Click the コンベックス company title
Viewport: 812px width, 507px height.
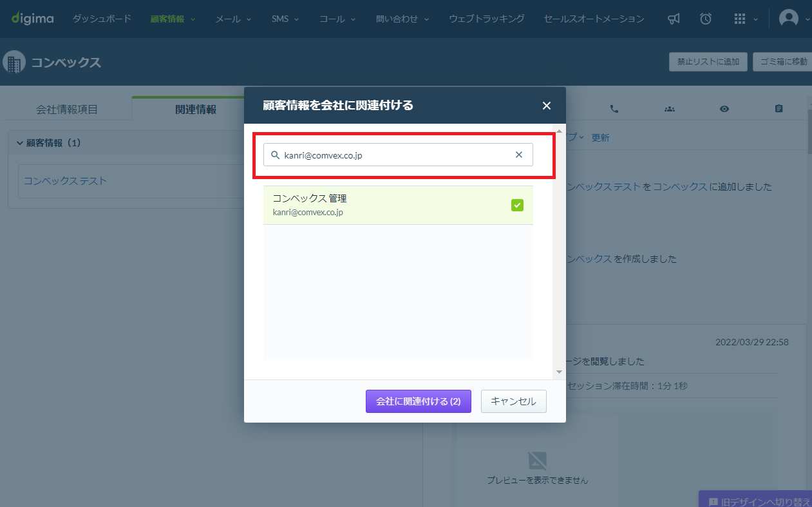(66, 62)
